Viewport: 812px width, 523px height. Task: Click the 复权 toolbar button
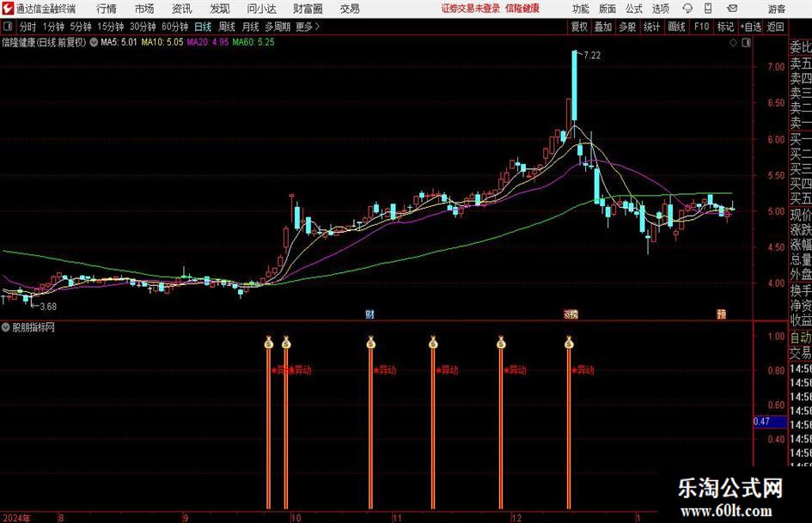pyautogui.click(x=579, y=27)
